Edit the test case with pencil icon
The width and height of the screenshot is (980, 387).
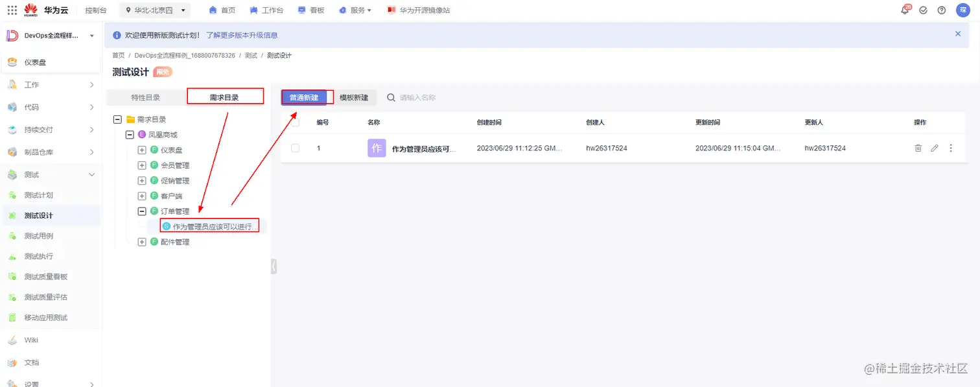point(934,148)
